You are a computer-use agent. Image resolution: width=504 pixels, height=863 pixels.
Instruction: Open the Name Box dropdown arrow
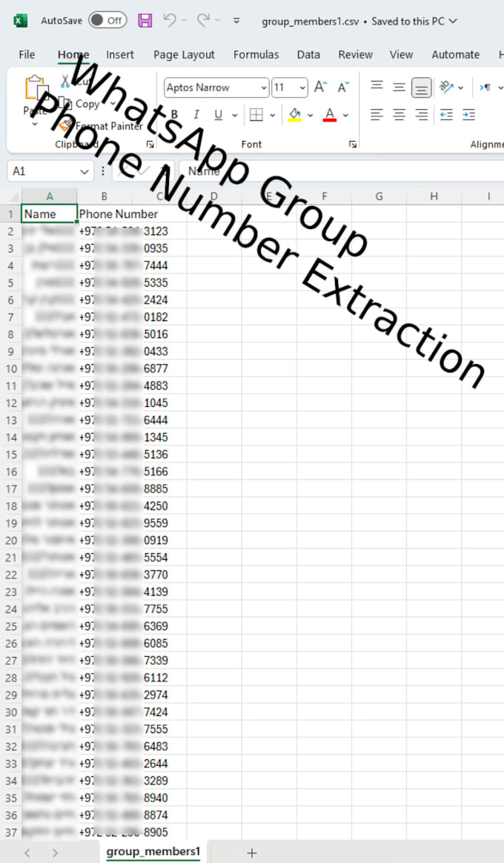(84, 172)
